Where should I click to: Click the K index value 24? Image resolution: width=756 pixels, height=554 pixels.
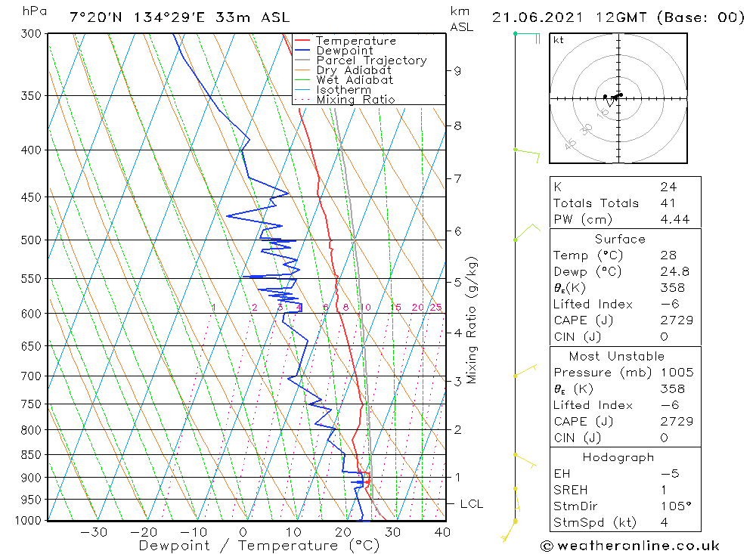[x=669, y=187]
